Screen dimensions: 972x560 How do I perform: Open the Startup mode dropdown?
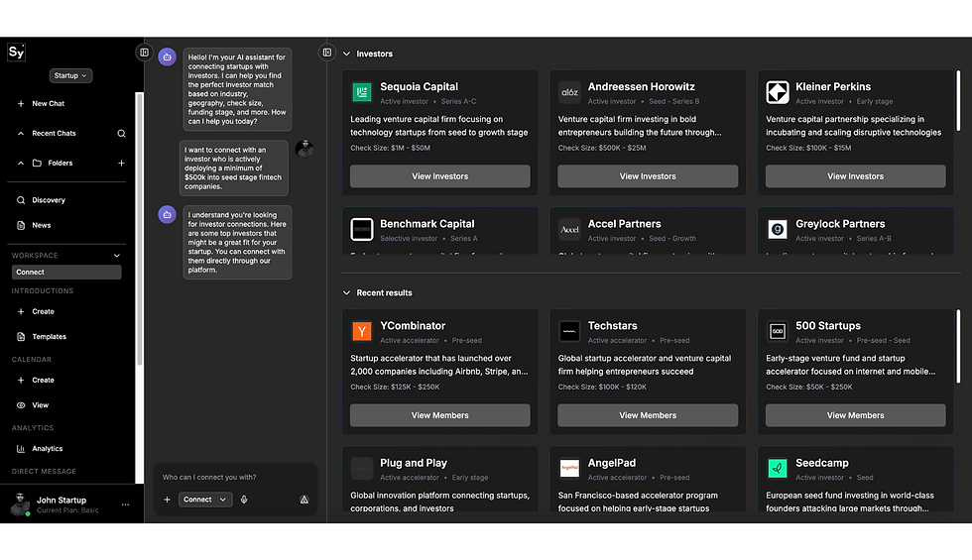click(70, 75)
